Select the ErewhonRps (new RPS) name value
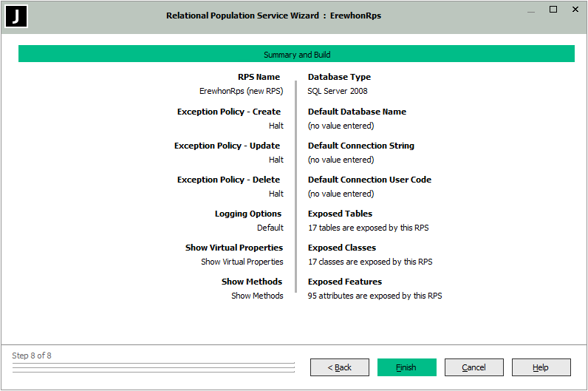Screen dimensions: 588x391 [x=241, y=92]
